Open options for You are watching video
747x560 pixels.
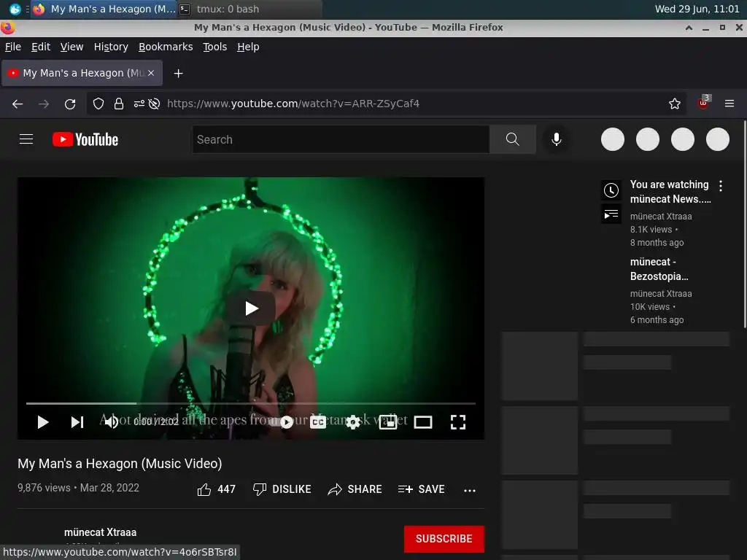coord(720,186)
